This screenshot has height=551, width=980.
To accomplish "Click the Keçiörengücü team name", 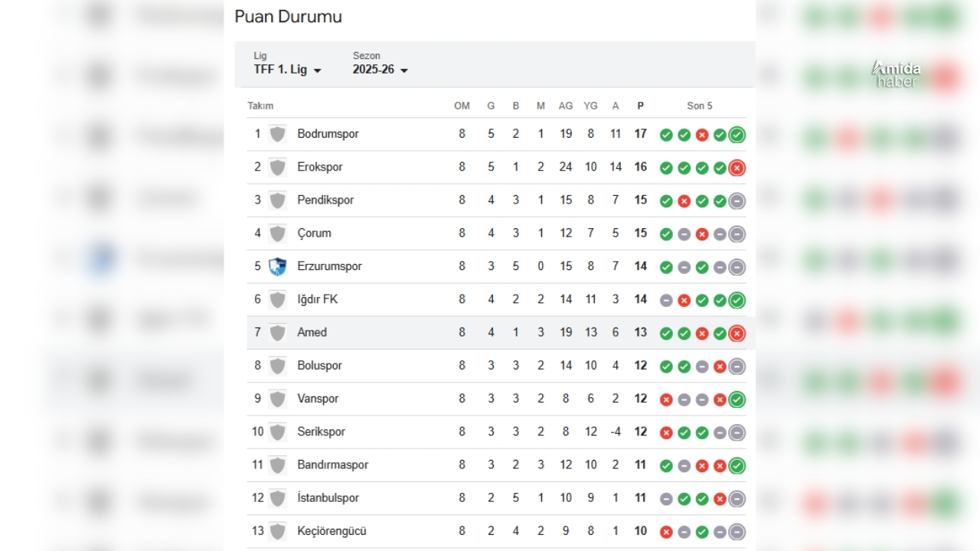I will 332,530.
